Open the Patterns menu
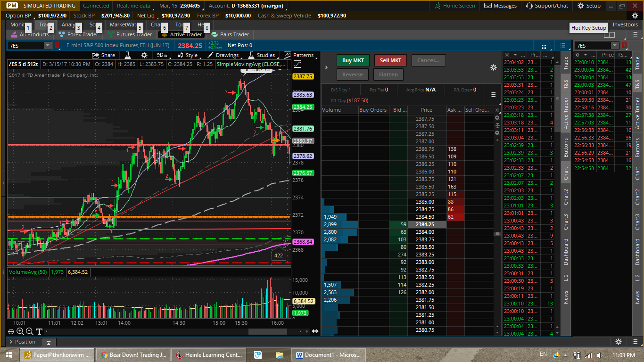644x362 pixels. 299,55
